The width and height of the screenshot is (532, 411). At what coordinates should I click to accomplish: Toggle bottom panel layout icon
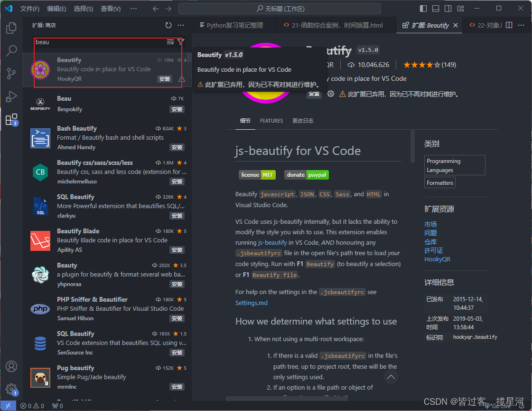(x=436, y=9)
